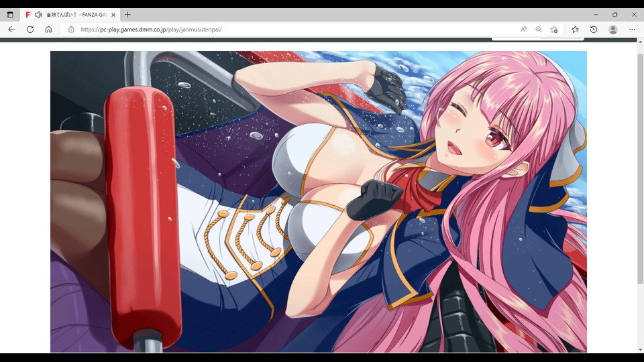Open the tab actions menu icon

(x=10, y=15)
